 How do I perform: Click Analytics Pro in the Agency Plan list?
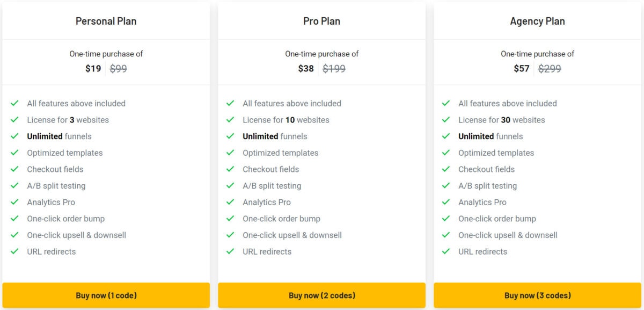click(x=482, y=202)
